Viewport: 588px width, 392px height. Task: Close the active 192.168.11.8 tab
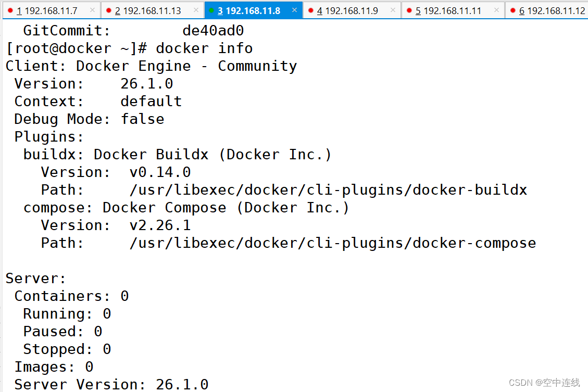(x=294, y=10)
